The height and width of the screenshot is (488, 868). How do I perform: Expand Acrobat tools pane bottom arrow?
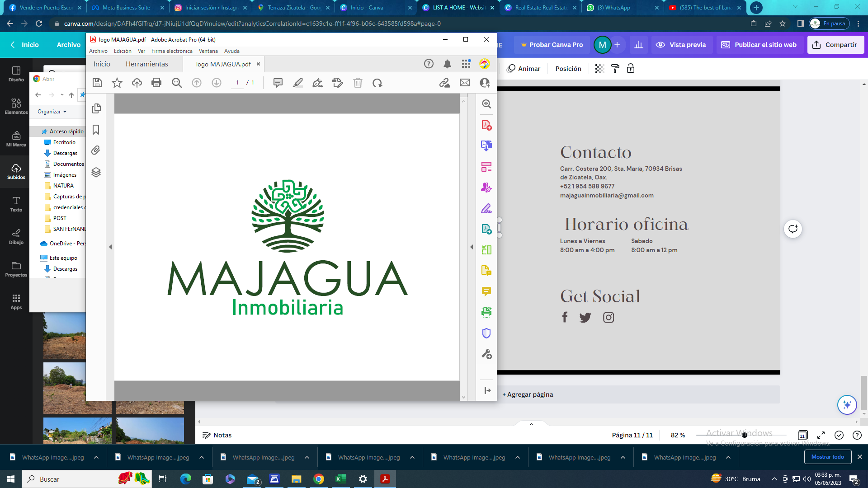[487, 390]
